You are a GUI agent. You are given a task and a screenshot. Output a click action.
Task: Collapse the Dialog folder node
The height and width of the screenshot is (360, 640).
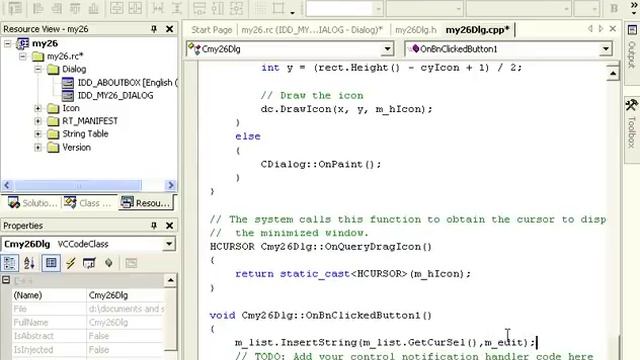coord(38,69)
